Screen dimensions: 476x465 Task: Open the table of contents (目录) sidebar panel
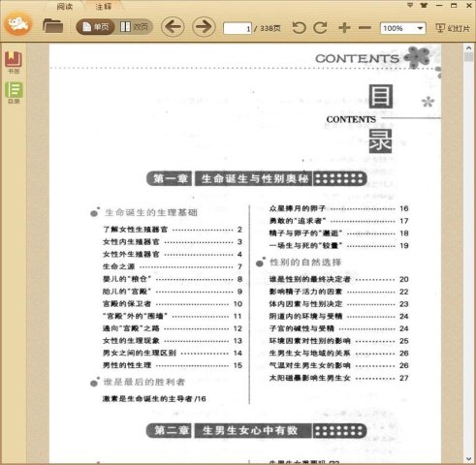pos(14,93)
